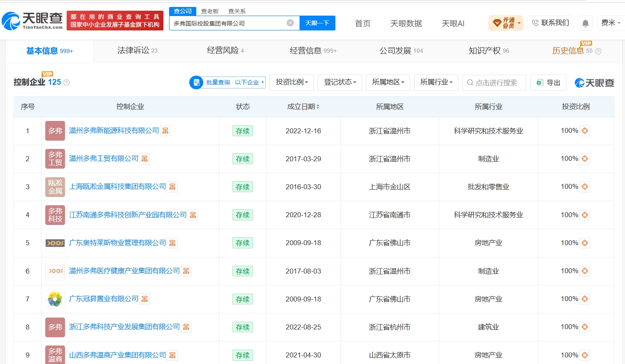Open company 山西多弗温商产业集团有限公司
The width and height of the screenshot is (625, 364).
(x=118, y=355)
